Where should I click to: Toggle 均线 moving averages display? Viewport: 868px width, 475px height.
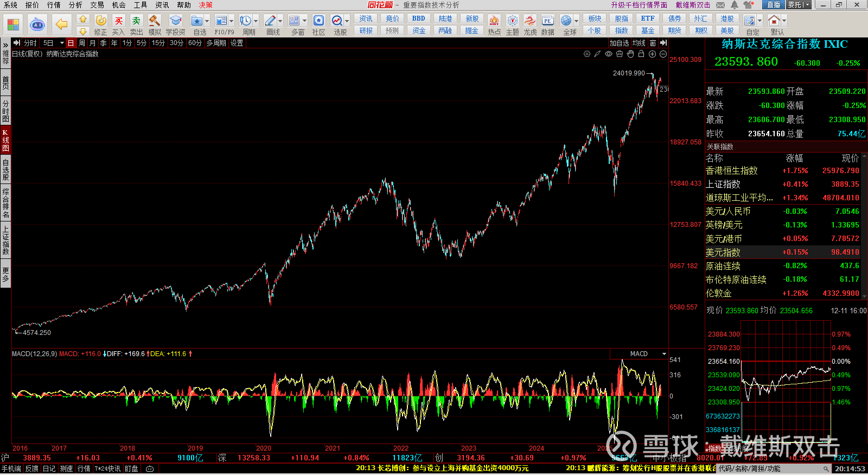639,43
